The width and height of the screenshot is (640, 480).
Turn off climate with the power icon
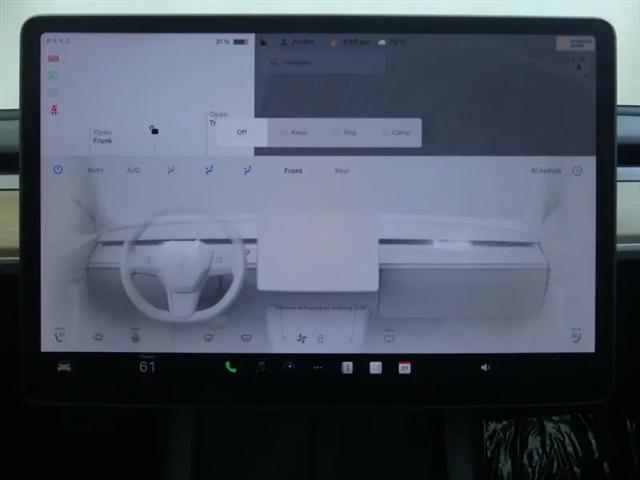pos(58,169)
